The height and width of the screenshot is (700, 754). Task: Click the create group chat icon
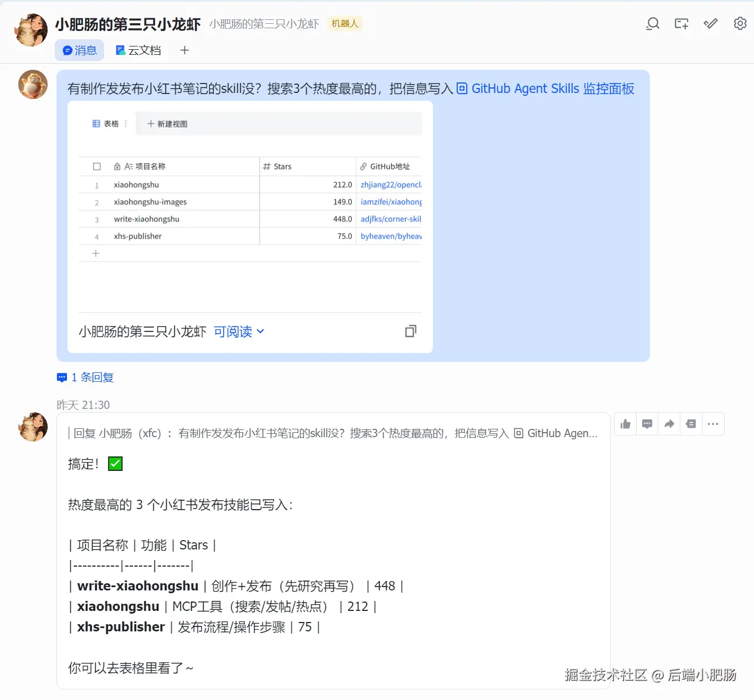(x=681, y=24)
